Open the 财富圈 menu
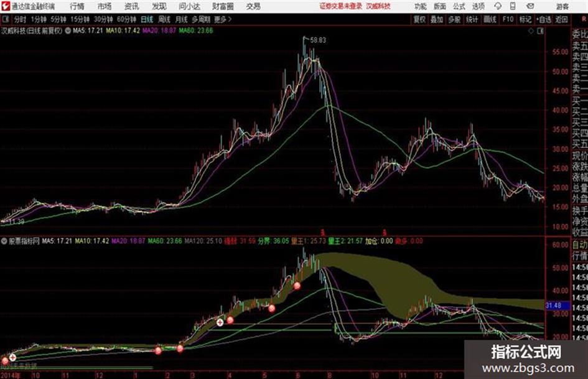Screen dimensions: 588x379 (x=223, y=6)
